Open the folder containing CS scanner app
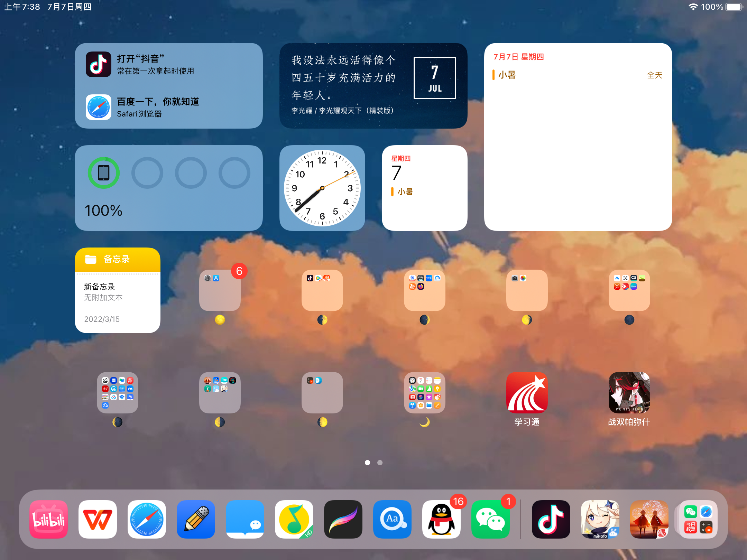 pyautogui.click(x=629, y=290)
